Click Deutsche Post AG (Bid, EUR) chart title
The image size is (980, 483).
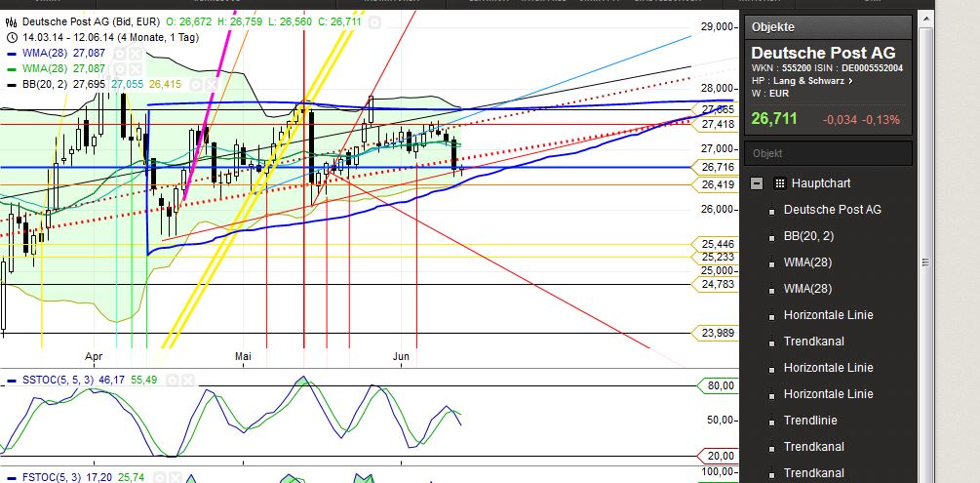92,22
